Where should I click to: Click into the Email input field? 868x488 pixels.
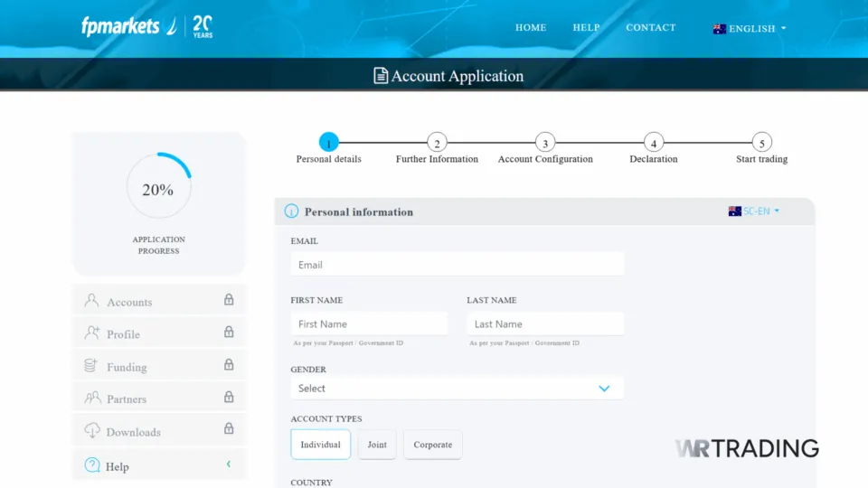click(x=458, y=265)
